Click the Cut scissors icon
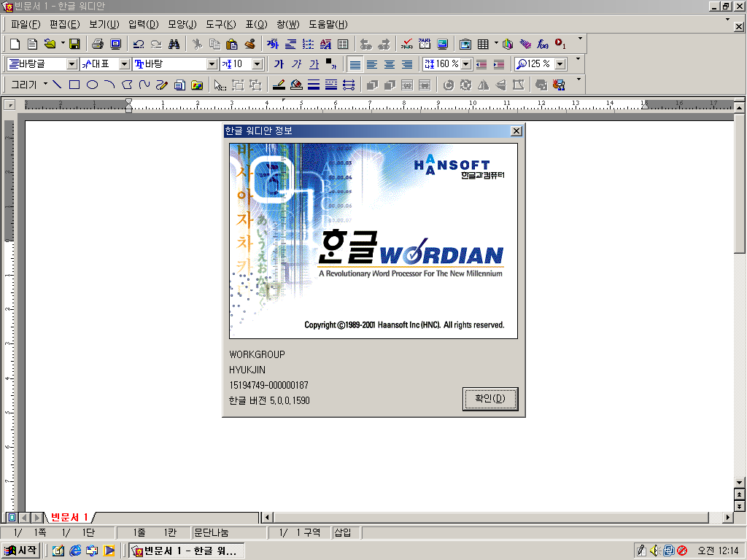The width and height of the screenshot is (747, 560). [197, 44]
